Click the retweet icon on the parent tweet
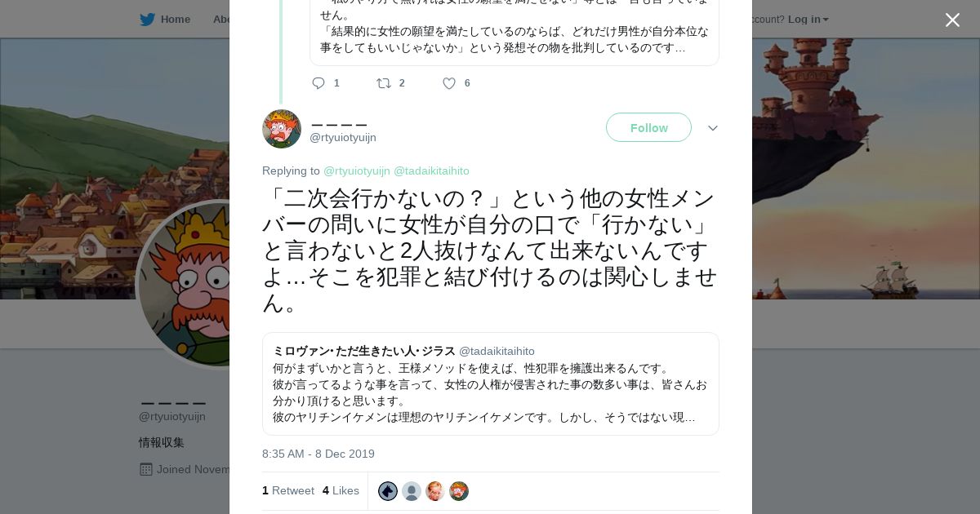980x514 pixels. click(x=383, y=83)
